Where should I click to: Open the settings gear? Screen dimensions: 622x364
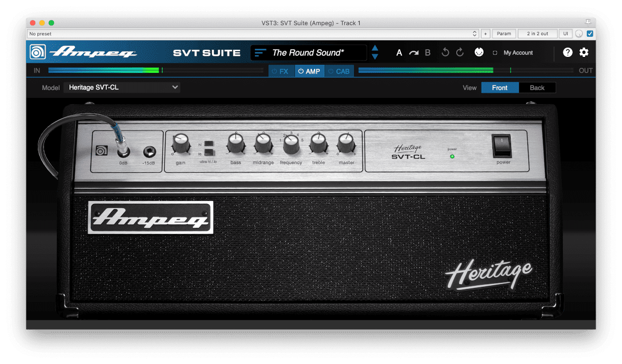pos(584,52)
